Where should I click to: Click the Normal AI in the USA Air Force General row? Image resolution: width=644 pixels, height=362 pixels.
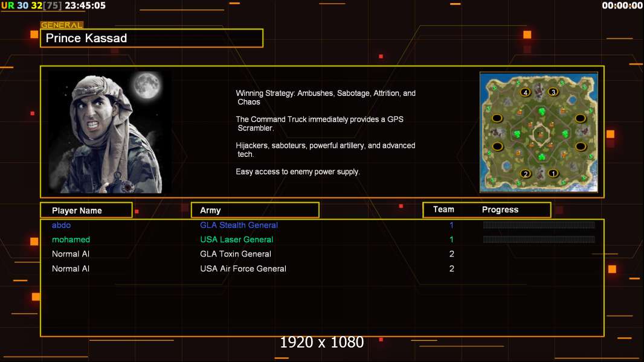coord(70,268)
